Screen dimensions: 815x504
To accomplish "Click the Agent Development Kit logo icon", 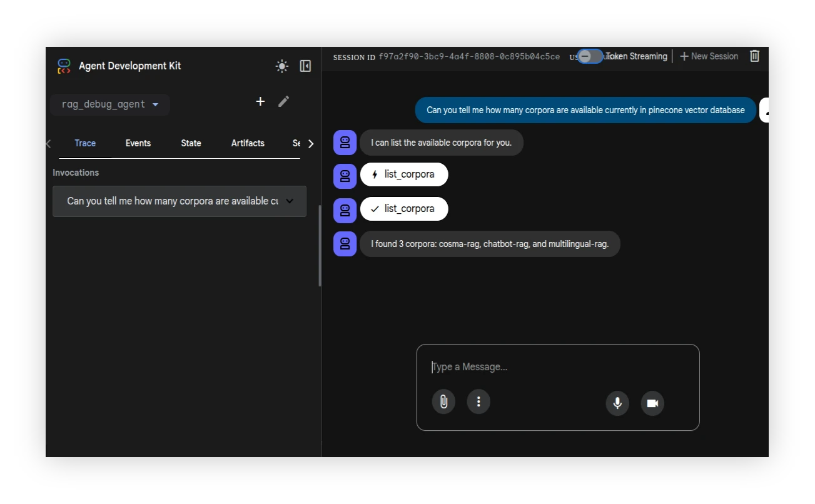I will pyautogui.click(x=64, y=66).
